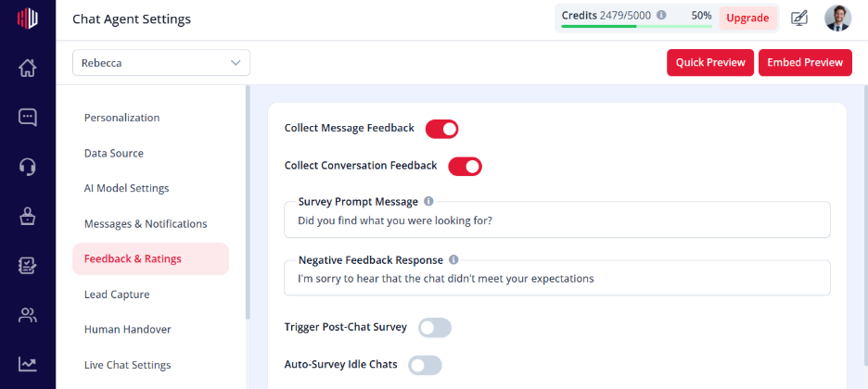Open the users icon in the sidebar
Image resolution: width=868 pixels, height=389 pixels.
27,315
